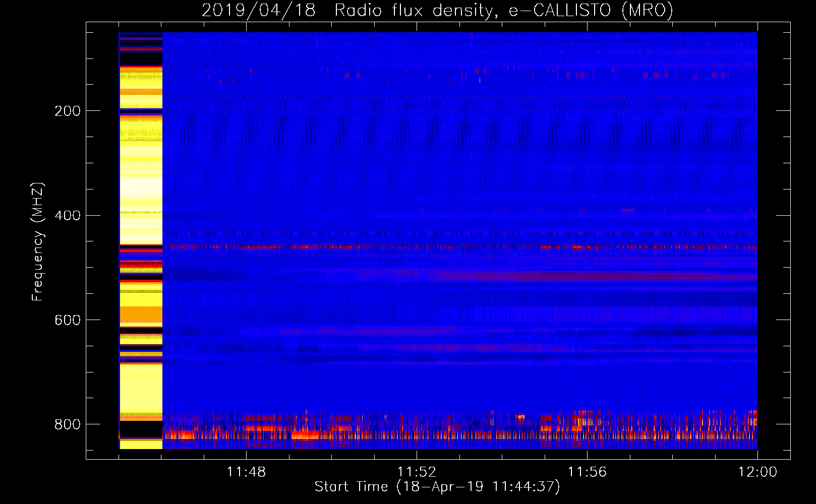Click the bright orange burst near 820 MHz at 11:49

tap(305, 434)
